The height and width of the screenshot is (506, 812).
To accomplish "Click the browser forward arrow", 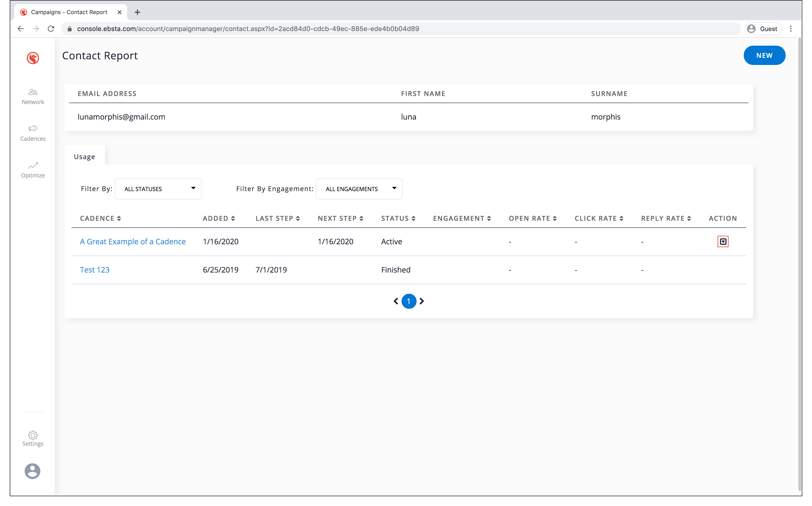I will [x=36, y=29].
